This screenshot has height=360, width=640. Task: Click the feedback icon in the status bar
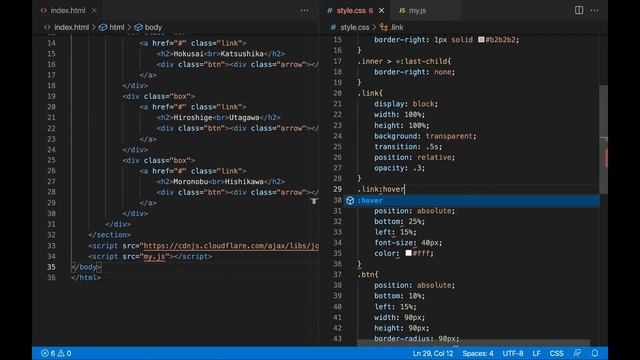[577, 353]
